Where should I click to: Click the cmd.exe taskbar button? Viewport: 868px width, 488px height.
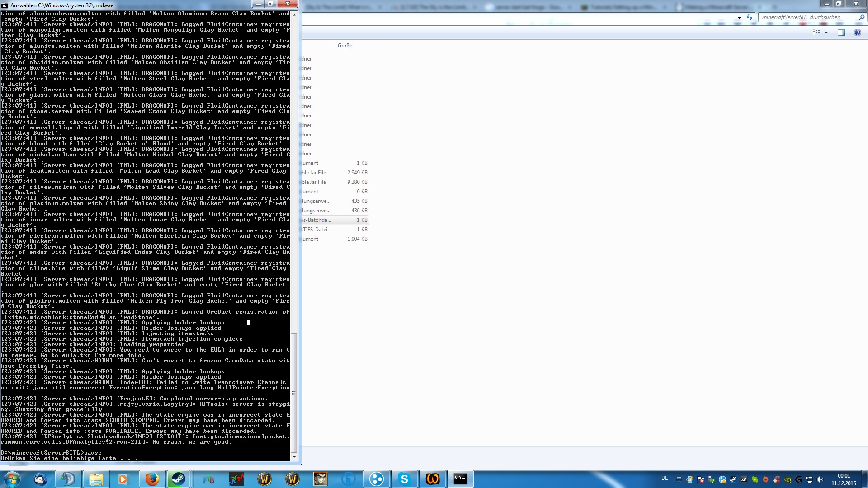coord(460,479)
